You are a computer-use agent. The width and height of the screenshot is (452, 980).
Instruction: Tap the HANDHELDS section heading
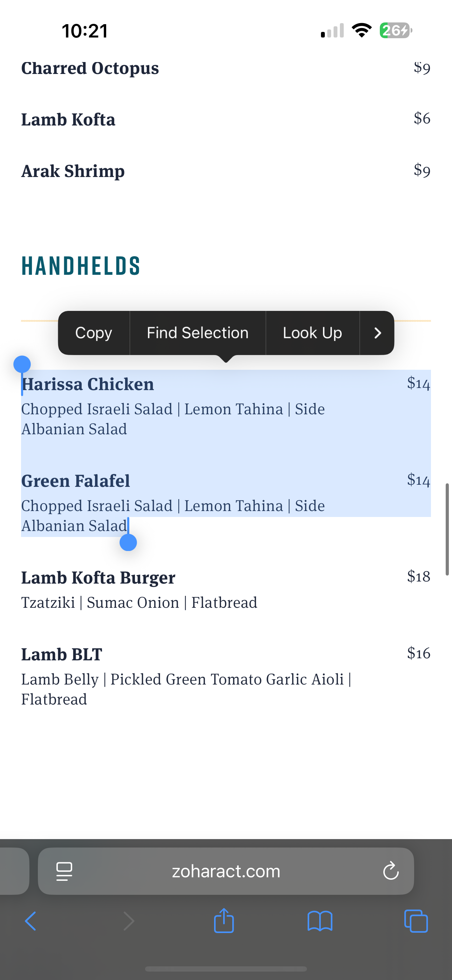pyautogui.click(x=81, y=266)
